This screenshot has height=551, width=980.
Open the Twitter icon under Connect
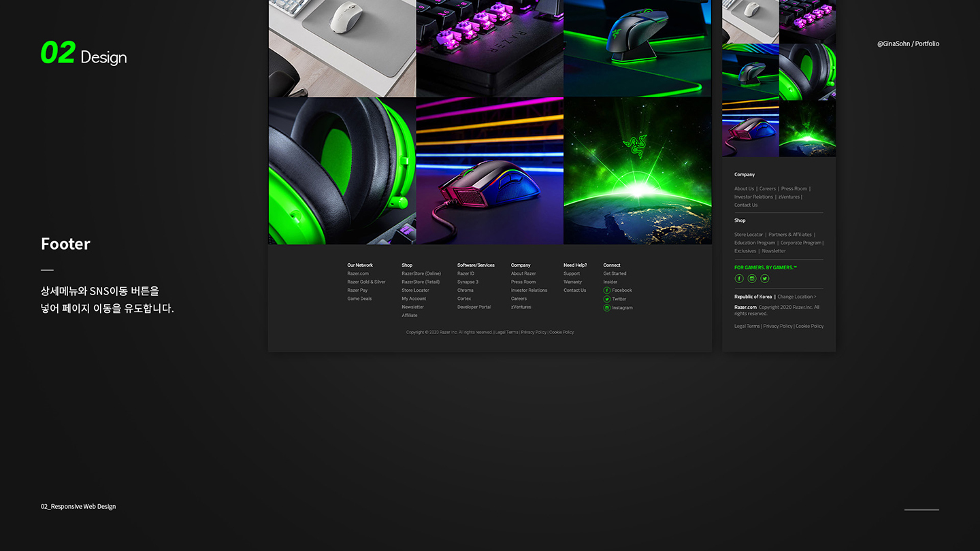607,299
